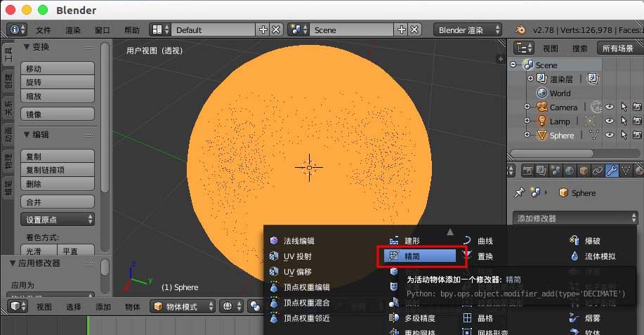
Task: Expand the Lamp tree node
Action: (x=527, y=121)
